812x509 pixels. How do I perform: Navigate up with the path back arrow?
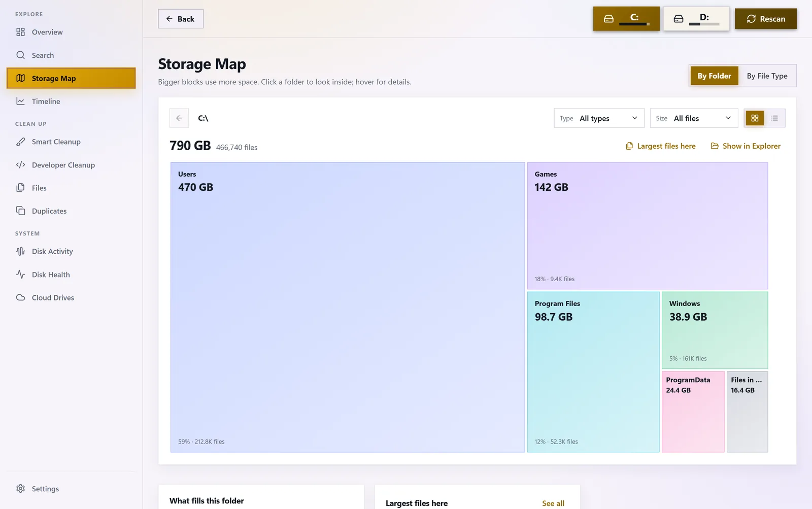[x=179, y=118]
